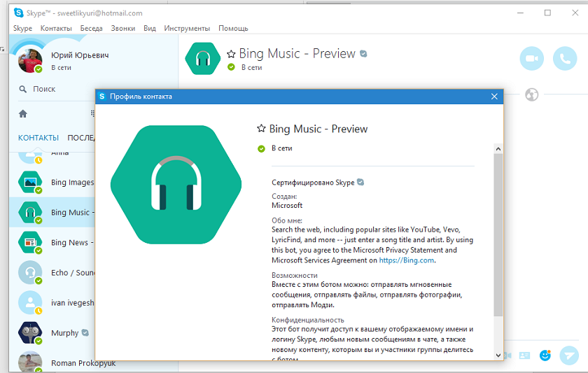Click the search magnifier icon
Viewport: 588px width, 373px height.
click(x=23, y=89)
